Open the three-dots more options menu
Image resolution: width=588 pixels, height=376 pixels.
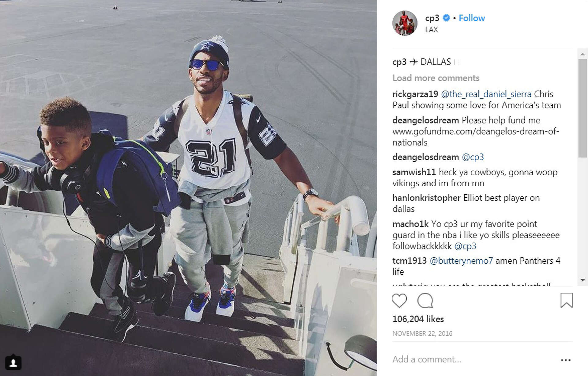pyautogui.click(x=566, y=360)
